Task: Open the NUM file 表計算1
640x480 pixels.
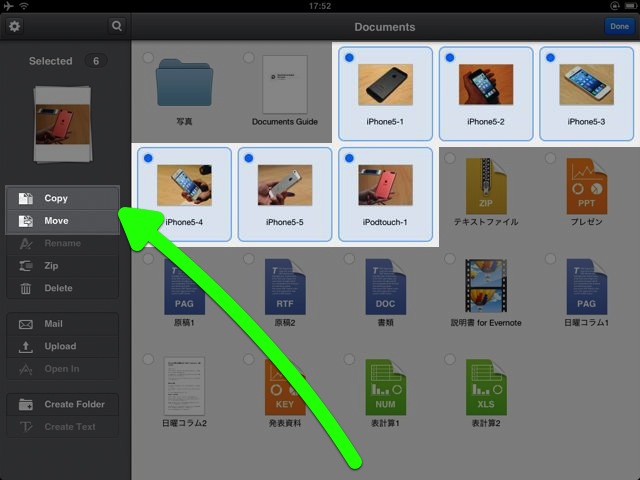Action: (385, 387)
